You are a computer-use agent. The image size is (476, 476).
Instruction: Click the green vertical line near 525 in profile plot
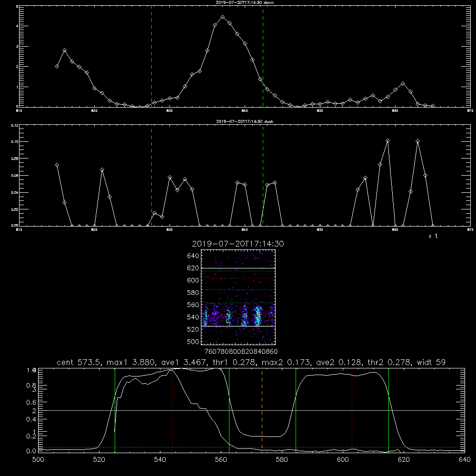(x=115, y=410)
